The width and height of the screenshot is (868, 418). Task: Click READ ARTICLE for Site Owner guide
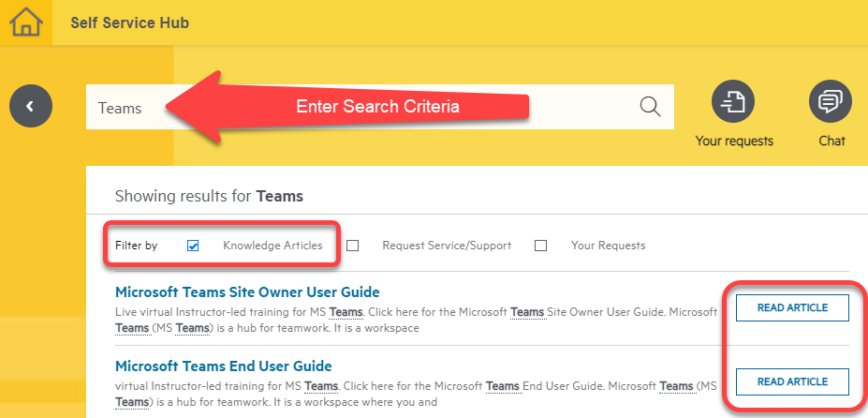click(792, 307)
